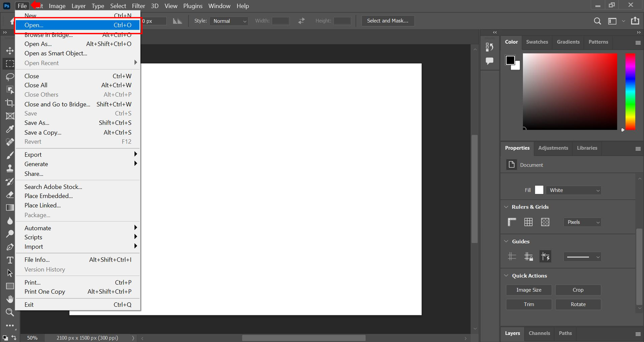Collapse the Rulers & Grids section
Screen dimensions: 644x342
click(506, 207)
